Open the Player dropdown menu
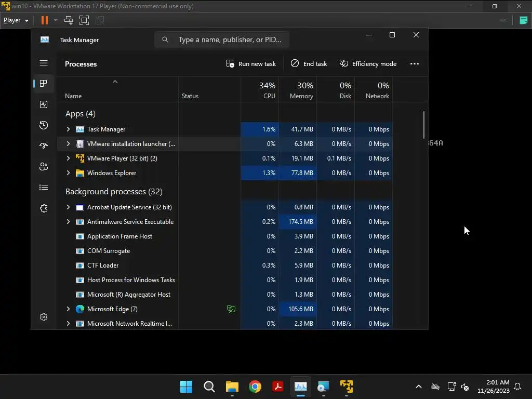Screen dimensions: 532x399 coord(16,20)
